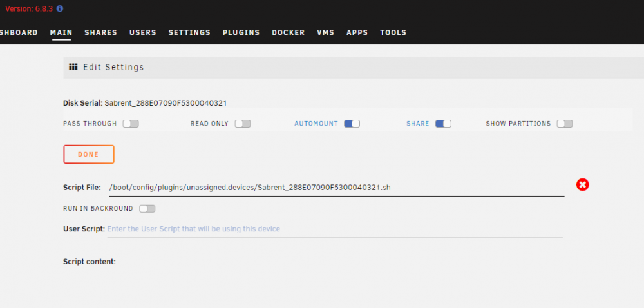This screenshot has width=644, height=308.
Task: Click the Run in Backround label
Action: point(98,209)
